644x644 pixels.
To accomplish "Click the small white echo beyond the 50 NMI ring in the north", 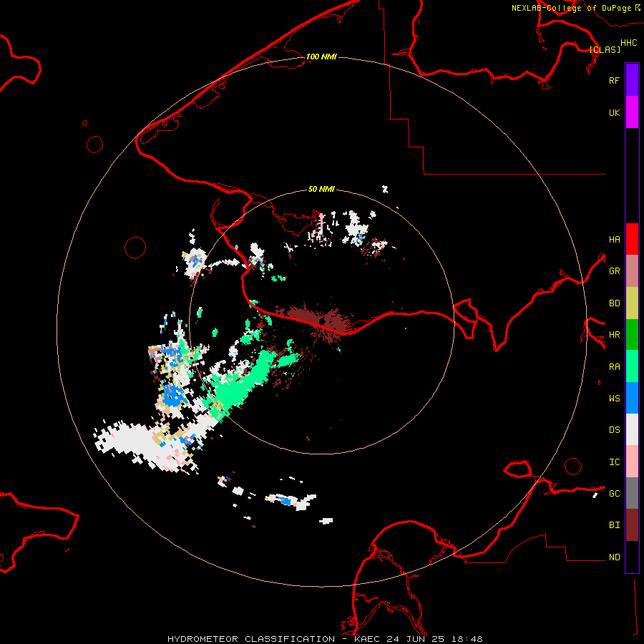I will point(385,189).
